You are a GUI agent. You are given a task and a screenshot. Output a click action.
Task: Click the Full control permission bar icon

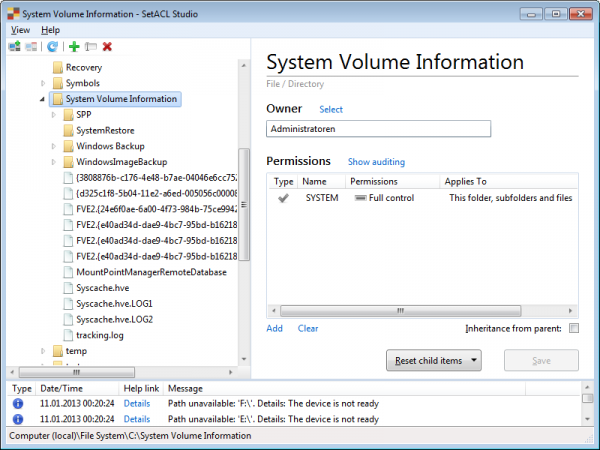(360, 198)
